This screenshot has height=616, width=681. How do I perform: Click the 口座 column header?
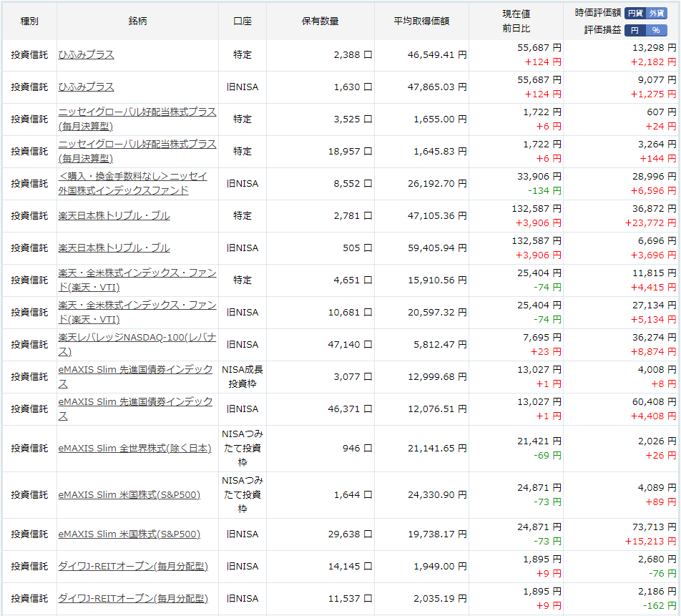tap(242, 21)
